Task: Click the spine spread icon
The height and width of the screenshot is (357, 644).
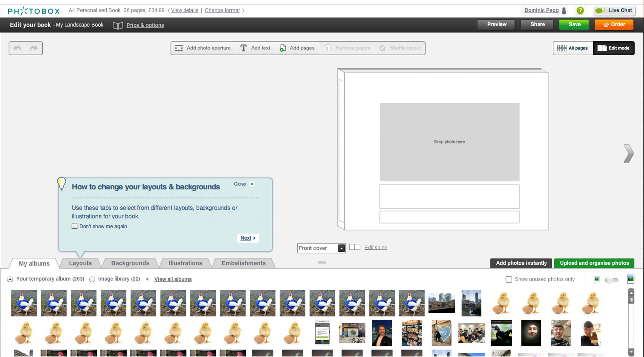Action: pos(355,247)
